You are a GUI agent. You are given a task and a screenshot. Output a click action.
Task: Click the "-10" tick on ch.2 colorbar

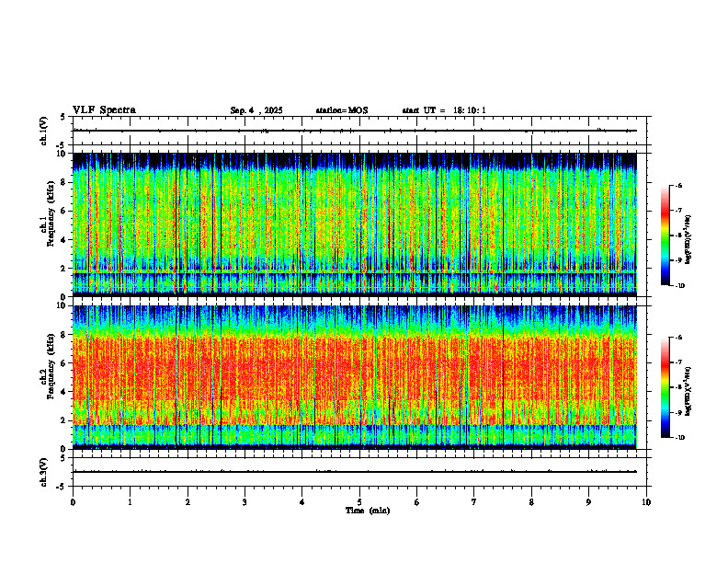click(679, 438)
